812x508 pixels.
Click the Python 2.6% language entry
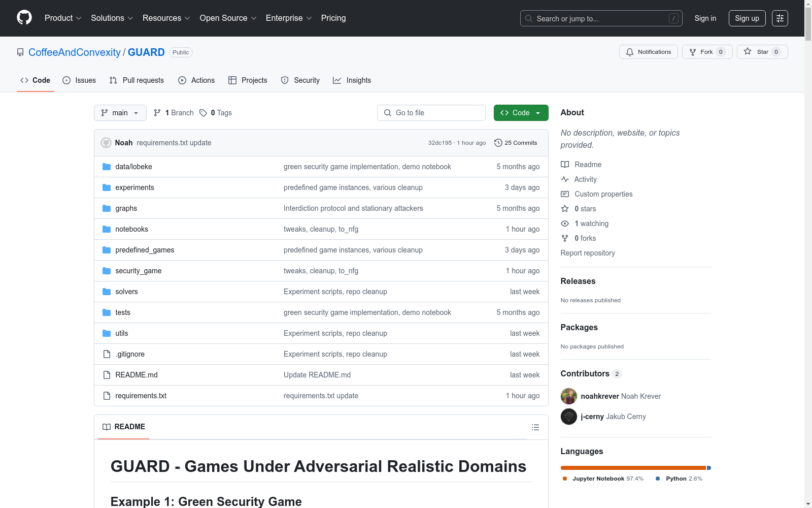(679, 479)
